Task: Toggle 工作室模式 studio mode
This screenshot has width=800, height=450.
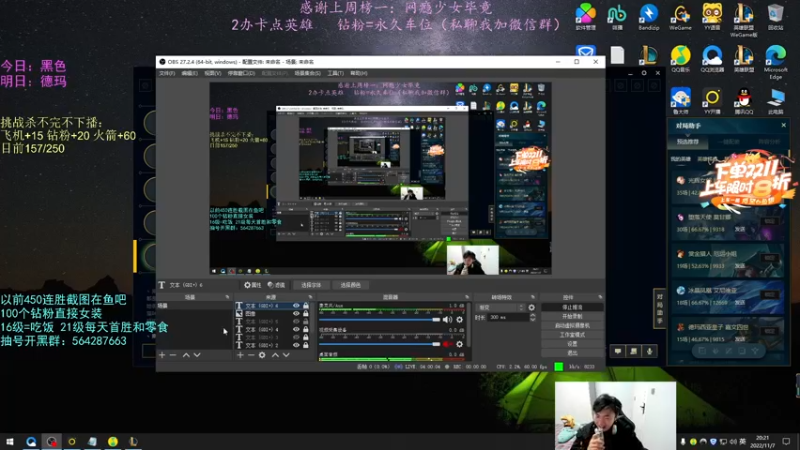Action: click(x=572, y=335)
